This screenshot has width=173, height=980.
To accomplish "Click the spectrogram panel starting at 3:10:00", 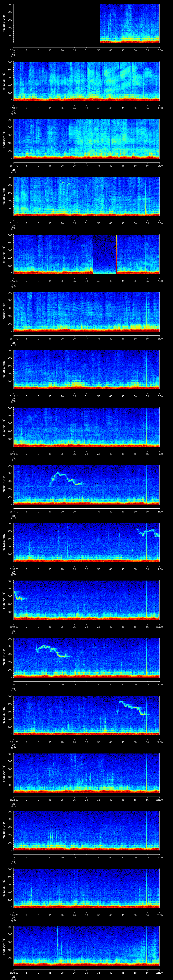I will (87, 81).
